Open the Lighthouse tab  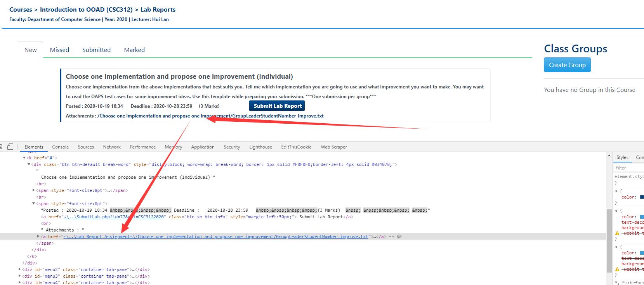pyautogui.click(x=260, y=147)
